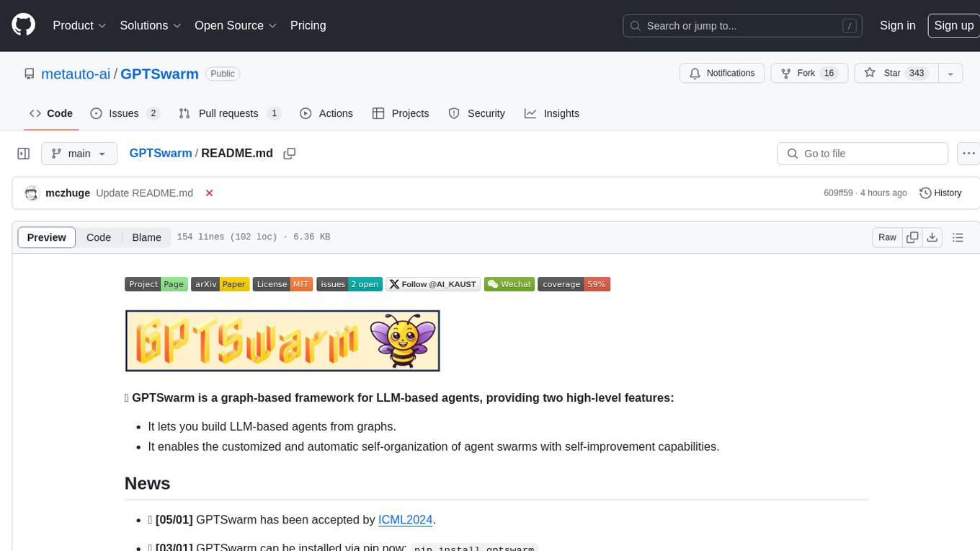Open the mczhuge author link
Viewport: 980px width, 551px height.
coord(68,193)
